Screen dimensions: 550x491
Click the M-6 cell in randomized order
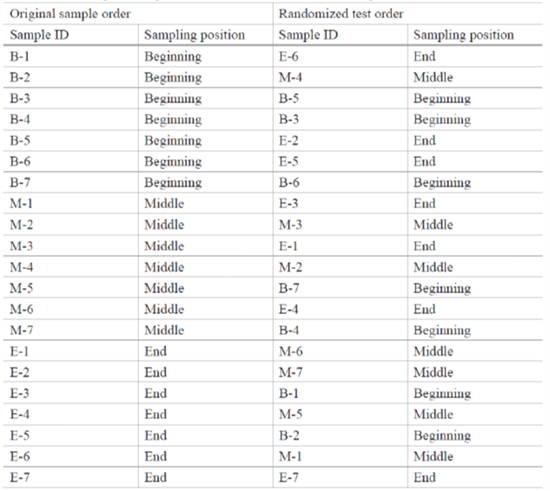point(340,351)
